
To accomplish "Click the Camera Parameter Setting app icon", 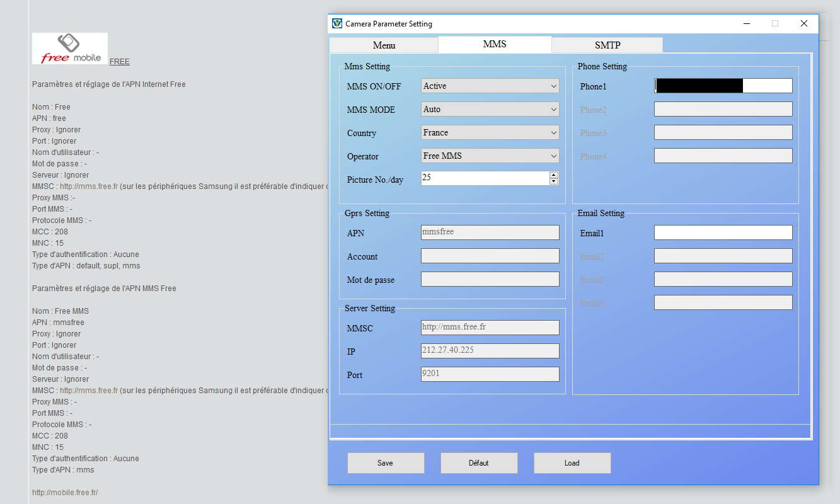I will click(x=337, y=23).
